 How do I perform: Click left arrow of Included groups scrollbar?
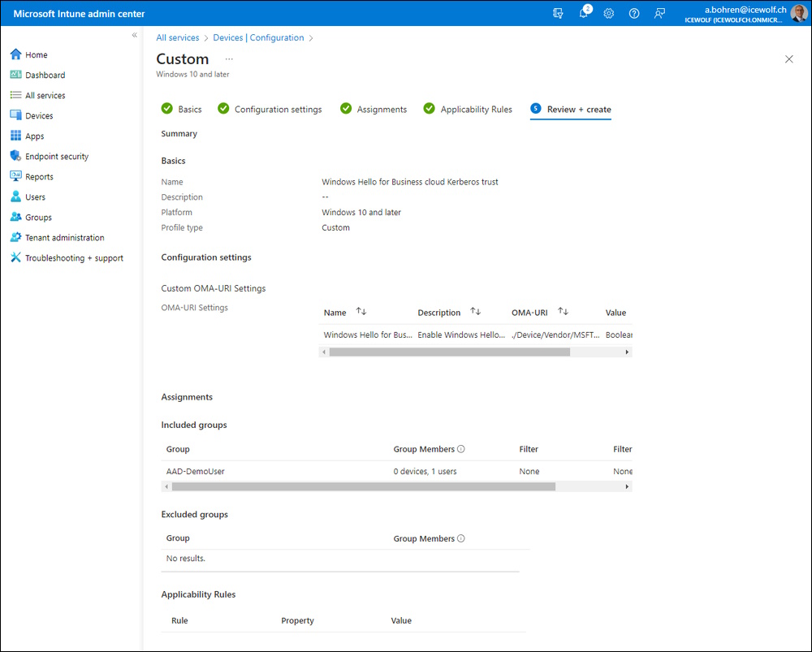[x=166, y=487]
